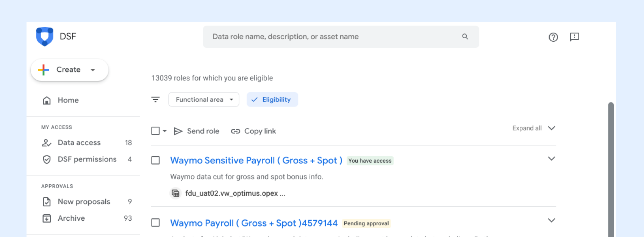
Task: Open New proposals in sidebar
Action: click(x=83, y=202)
